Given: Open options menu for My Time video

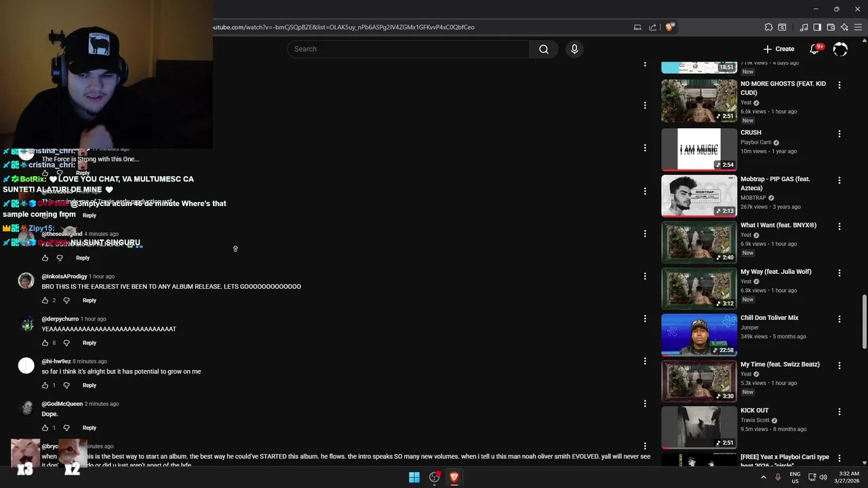Looking at the screenshot, I should tap(840, 365).
